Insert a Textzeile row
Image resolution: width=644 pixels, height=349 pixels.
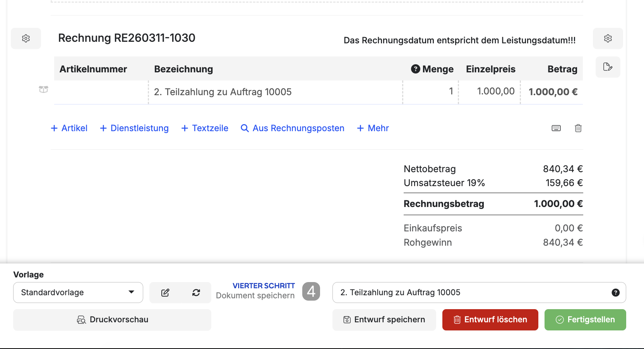(x=205, y=128)
